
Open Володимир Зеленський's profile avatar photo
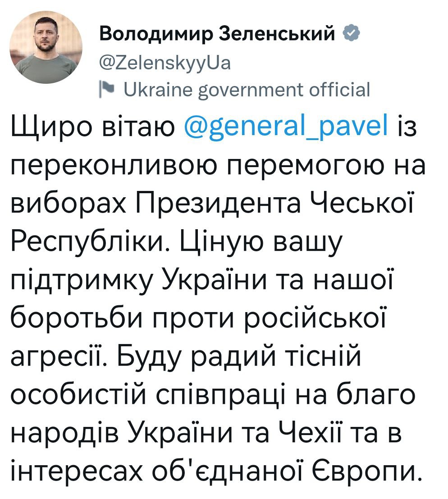click(x=46, y=47)
